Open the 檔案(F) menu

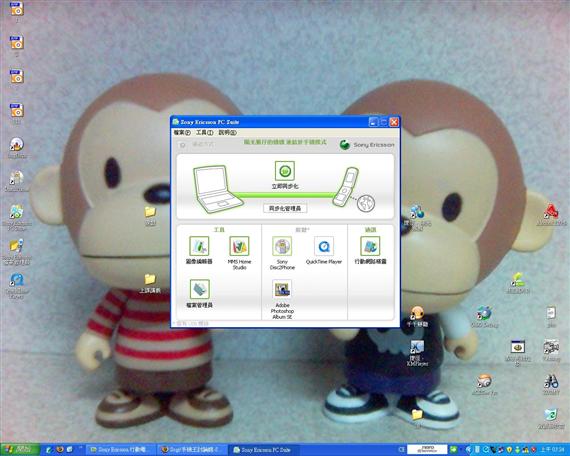(x=182, y=132)
